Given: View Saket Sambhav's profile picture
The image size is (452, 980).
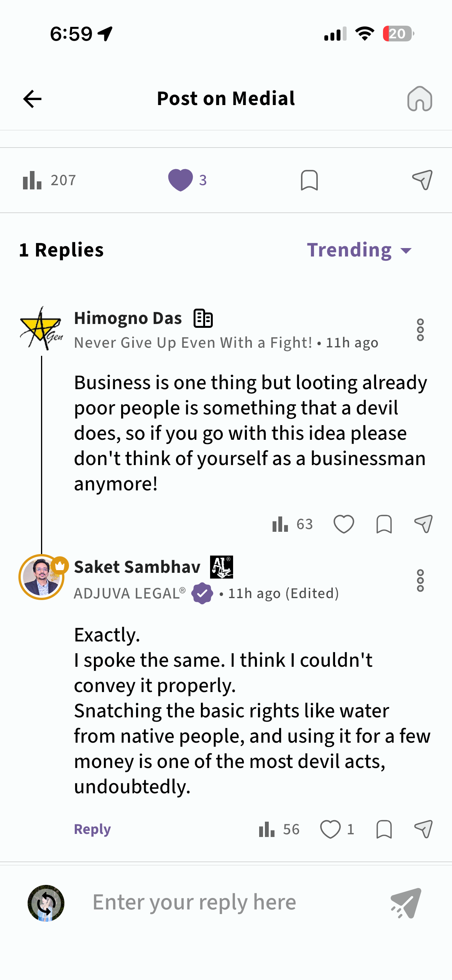Looking at the screenshot, I should [41, 577].
